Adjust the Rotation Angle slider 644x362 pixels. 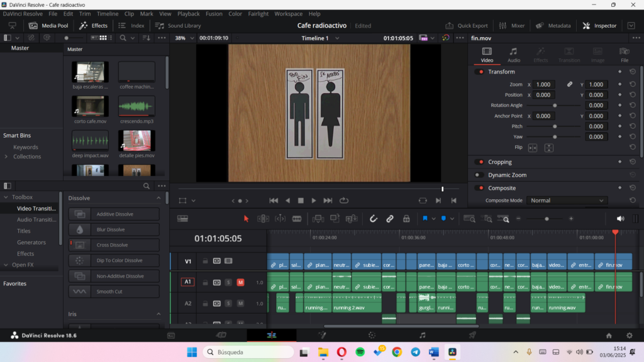pyautogui.click(x=555, y=106)
